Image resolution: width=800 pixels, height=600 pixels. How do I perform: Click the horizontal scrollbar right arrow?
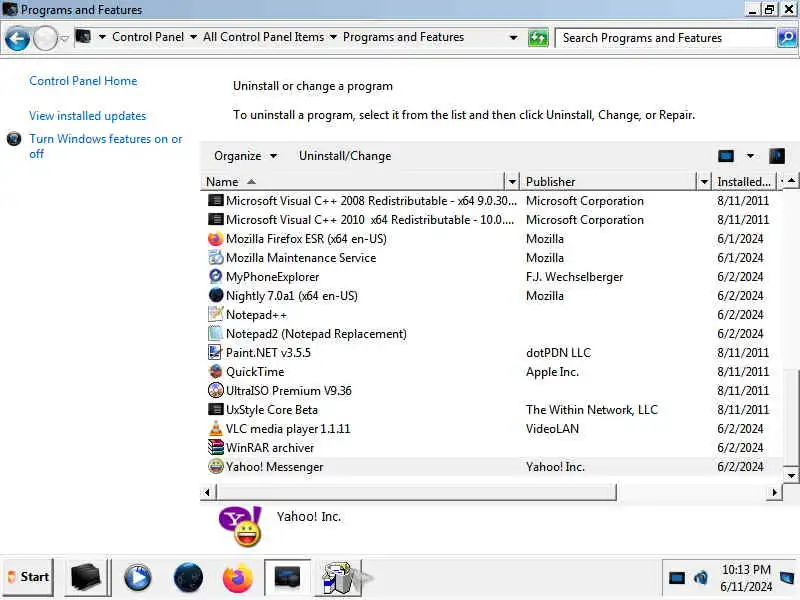click(774, 492)
